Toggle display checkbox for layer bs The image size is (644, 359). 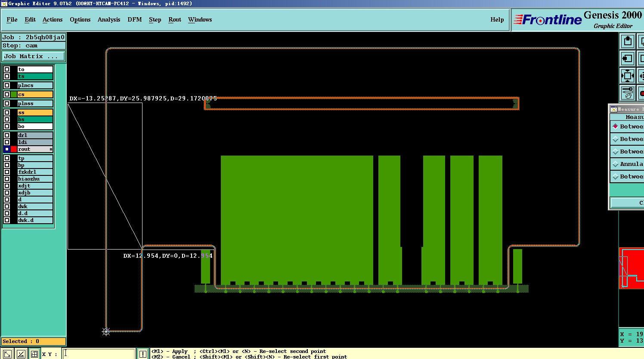click(x=7, y=119)
